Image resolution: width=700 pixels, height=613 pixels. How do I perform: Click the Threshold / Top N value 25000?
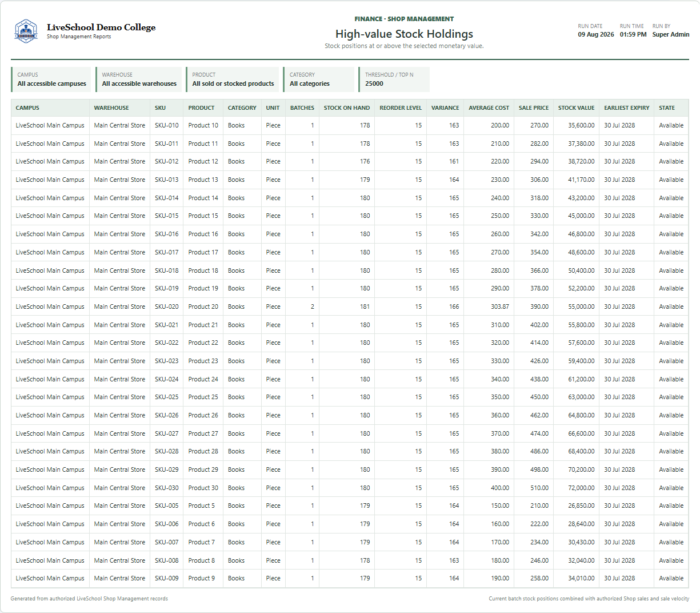point(374,83)
